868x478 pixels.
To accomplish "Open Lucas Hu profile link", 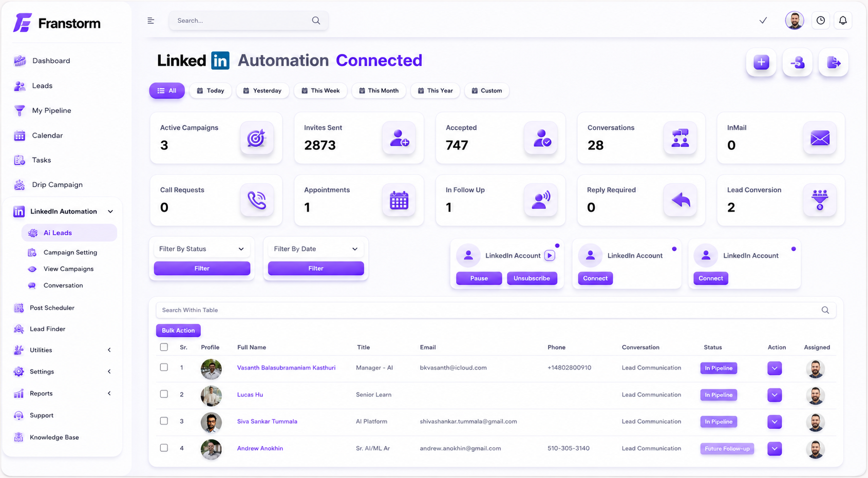I will pyautogui.click(x=250, y=395).
